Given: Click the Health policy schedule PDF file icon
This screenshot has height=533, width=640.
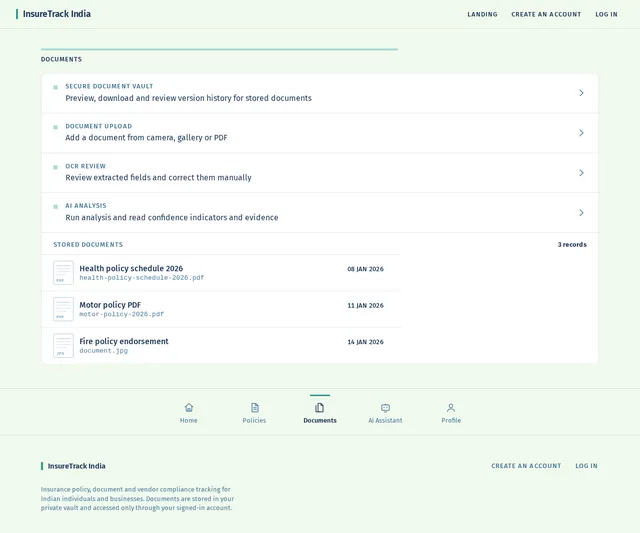Looking at the screenshot, I should pos(63,273).
